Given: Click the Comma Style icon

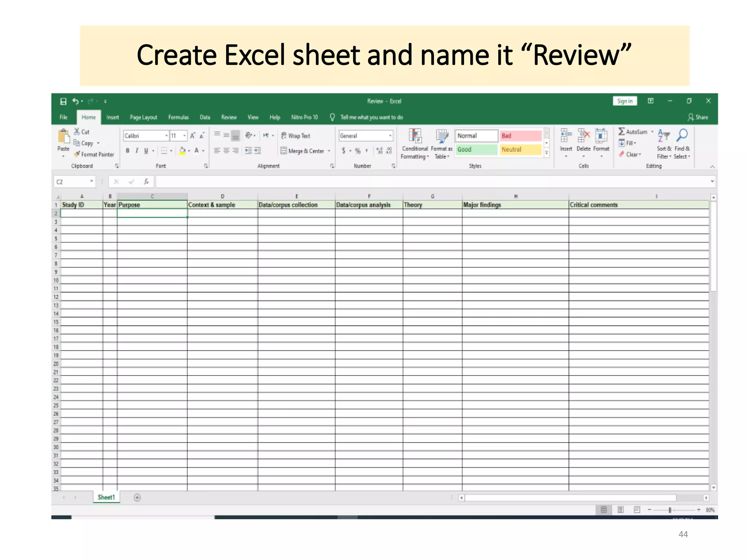Looking at the screenshot, I should coord(367,150).
